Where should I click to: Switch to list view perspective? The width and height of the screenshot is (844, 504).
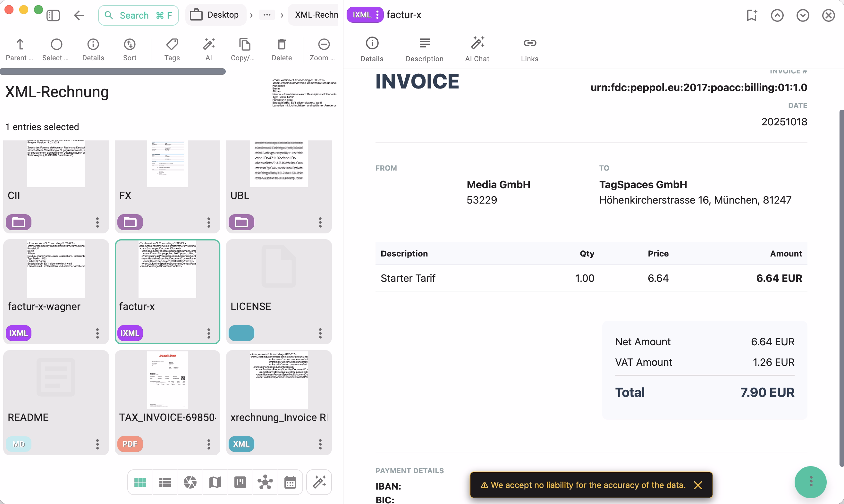click(x=165, y=482)
